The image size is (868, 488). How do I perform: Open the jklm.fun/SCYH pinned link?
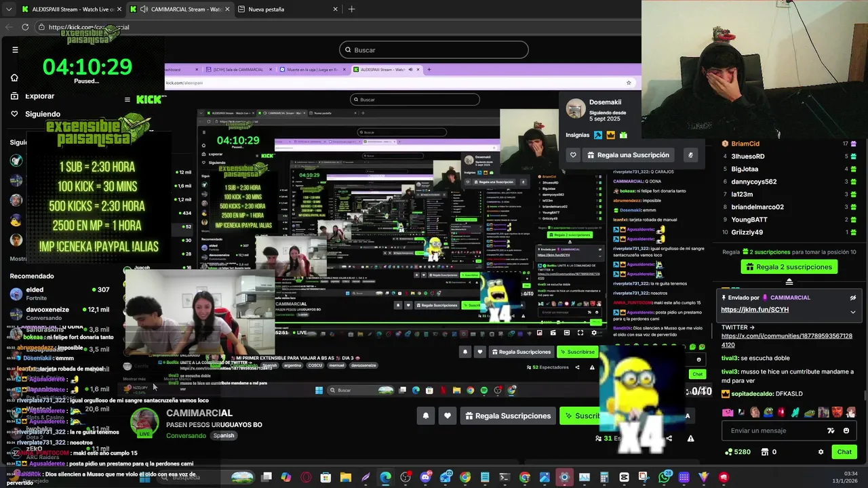tap(755, 310)
